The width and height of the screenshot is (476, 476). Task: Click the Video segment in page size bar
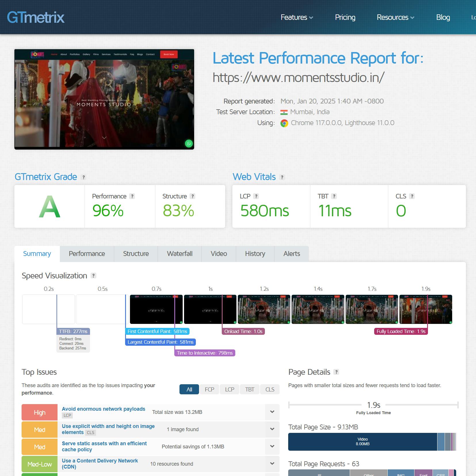click(x=362, y=441)
